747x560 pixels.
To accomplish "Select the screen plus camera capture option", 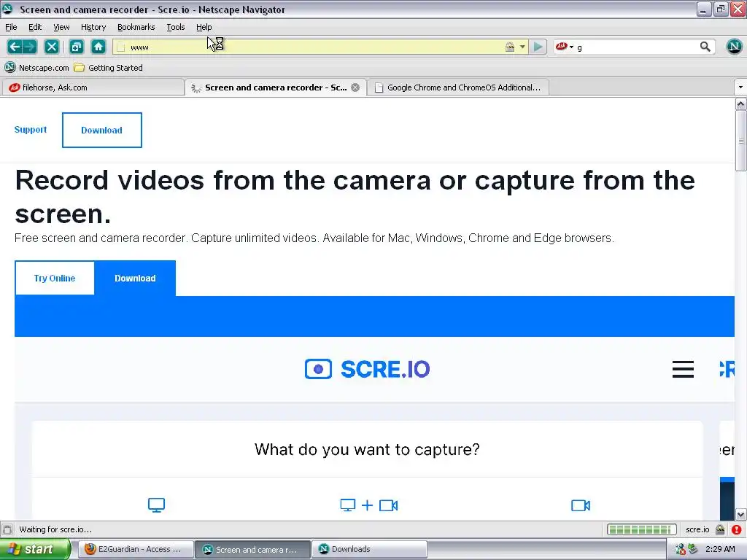I will coord(369,505).
